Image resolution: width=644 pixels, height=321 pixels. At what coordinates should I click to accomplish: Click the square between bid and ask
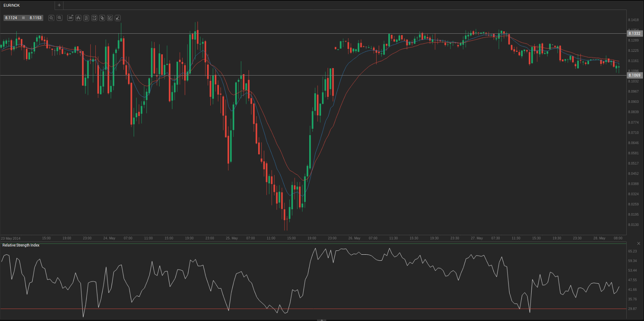pos(23,18)
